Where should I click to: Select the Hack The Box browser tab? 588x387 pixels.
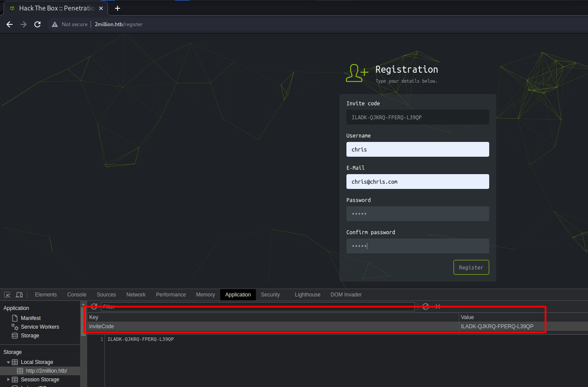click(55, 8)
